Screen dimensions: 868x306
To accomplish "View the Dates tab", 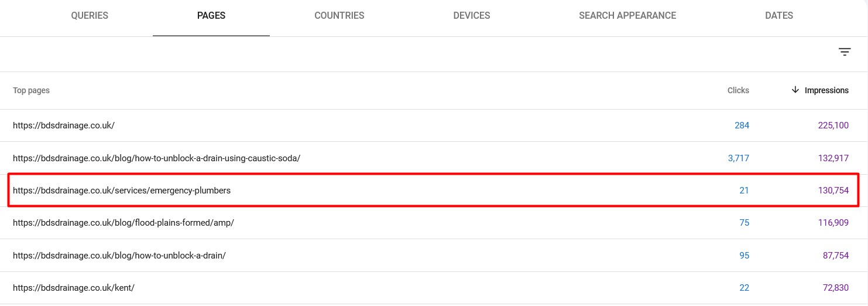I will 779,16.
